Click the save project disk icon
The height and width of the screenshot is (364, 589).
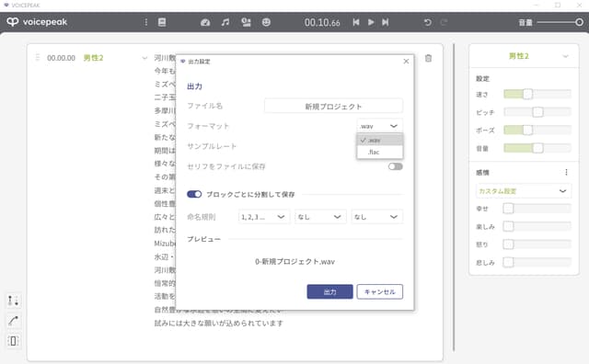pyautogui.click(x=162, y=22)
